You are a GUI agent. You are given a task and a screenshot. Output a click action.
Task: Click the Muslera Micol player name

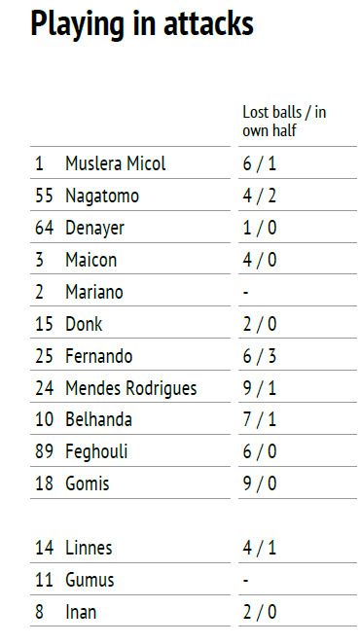tap(116, 163)
